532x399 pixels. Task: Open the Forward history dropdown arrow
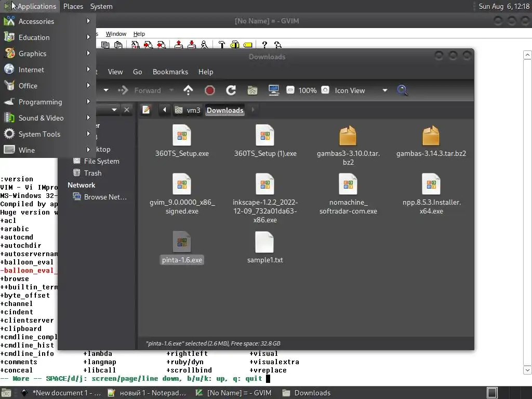pos(171,90)
